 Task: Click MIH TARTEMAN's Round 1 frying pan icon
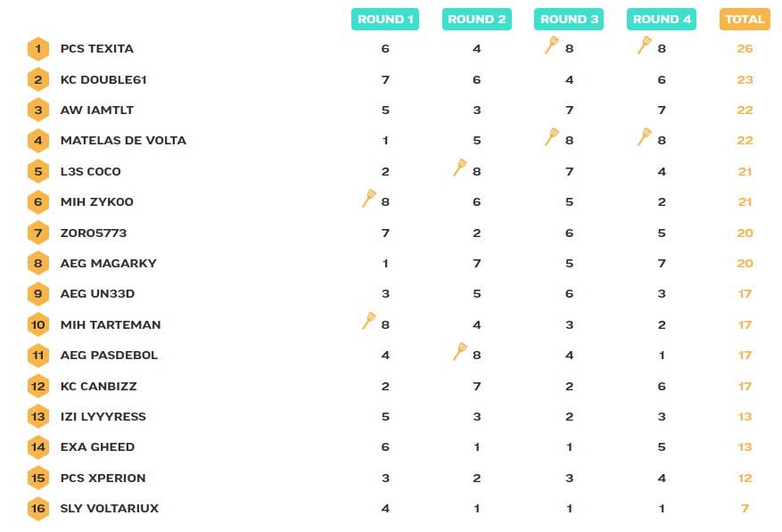pyautogui.click(x=369, y=321)
